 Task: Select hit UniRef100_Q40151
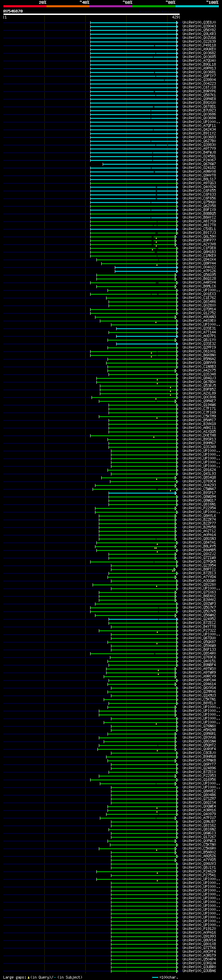tap(199, 661)
